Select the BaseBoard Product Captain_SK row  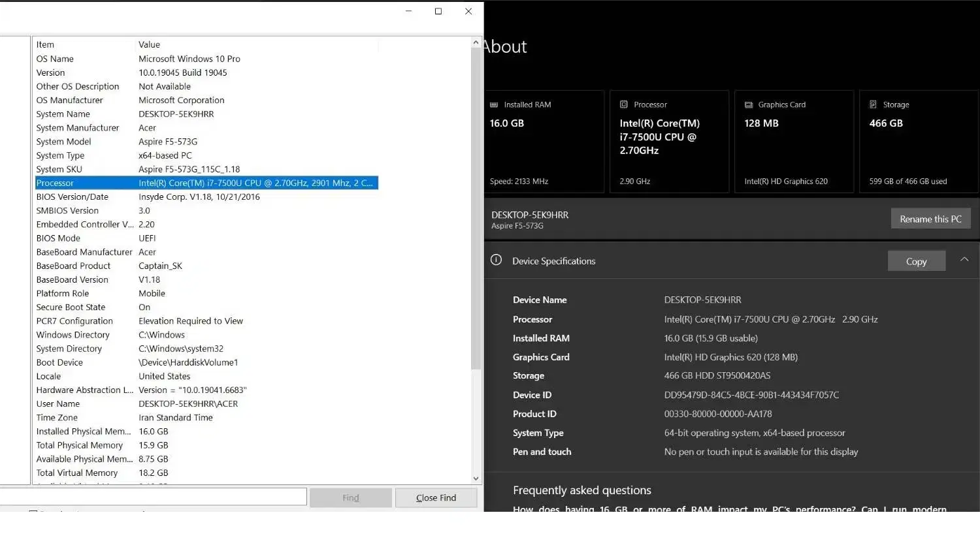pyautogui.click(x=206, y=266)
